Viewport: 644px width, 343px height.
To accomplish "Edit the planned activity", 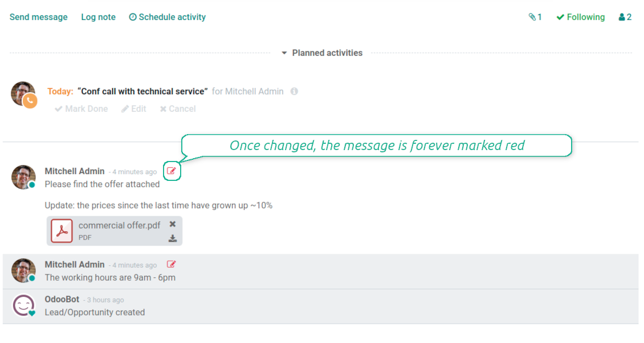I will click(x=134, y=108).
